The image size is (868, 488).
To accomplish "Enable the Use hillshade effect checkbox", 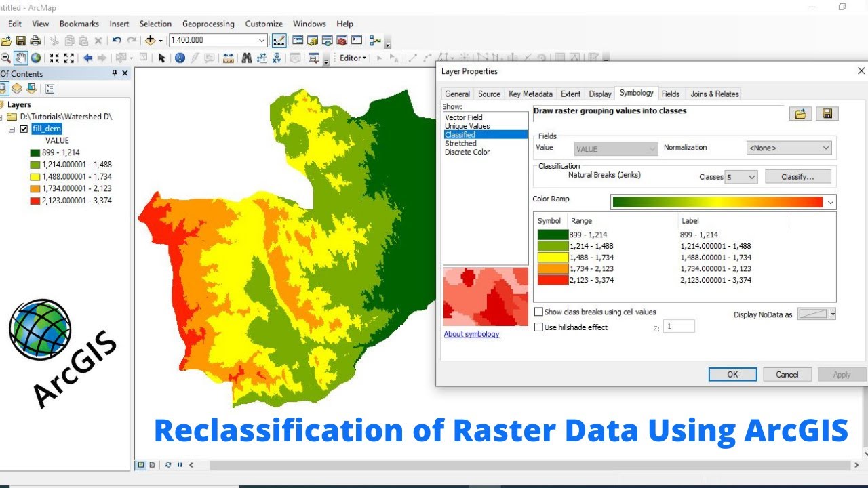I will point(539,327).
